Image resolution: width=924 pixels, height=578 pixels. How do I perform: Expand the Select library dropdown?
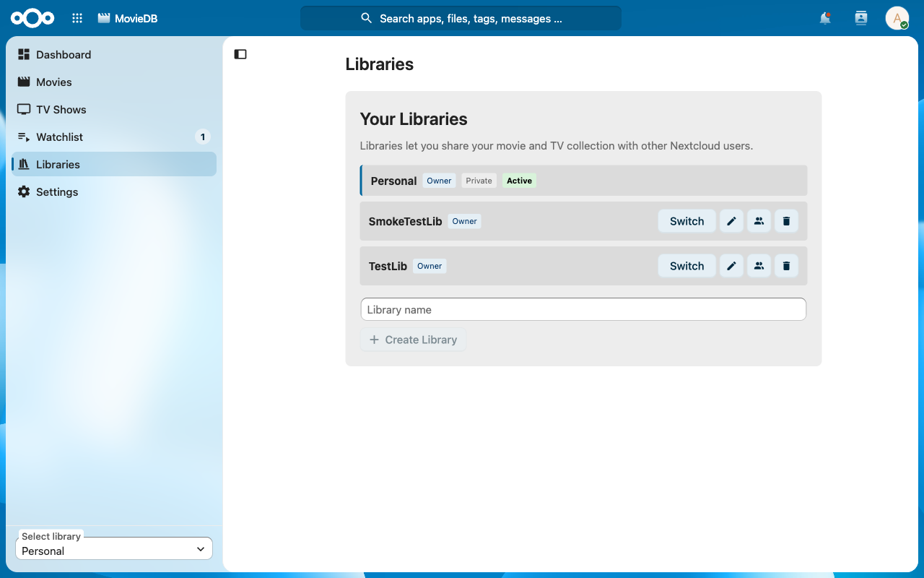[x=114, y=548]
